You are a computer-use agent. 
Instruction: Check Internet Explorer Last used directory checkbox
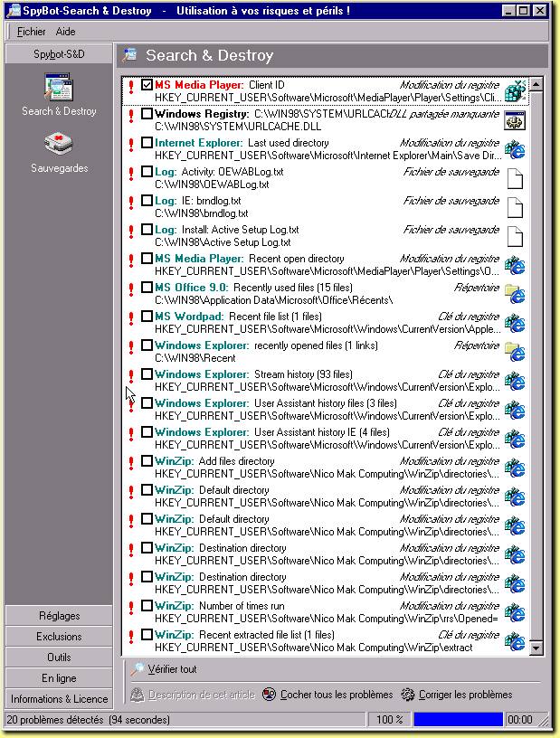tap(147, 143)
